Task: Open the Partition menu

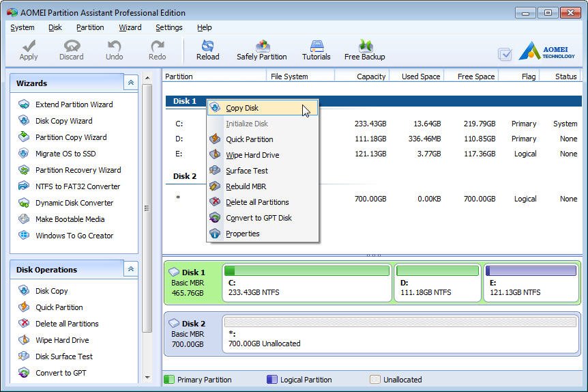Action: [90, 27]
